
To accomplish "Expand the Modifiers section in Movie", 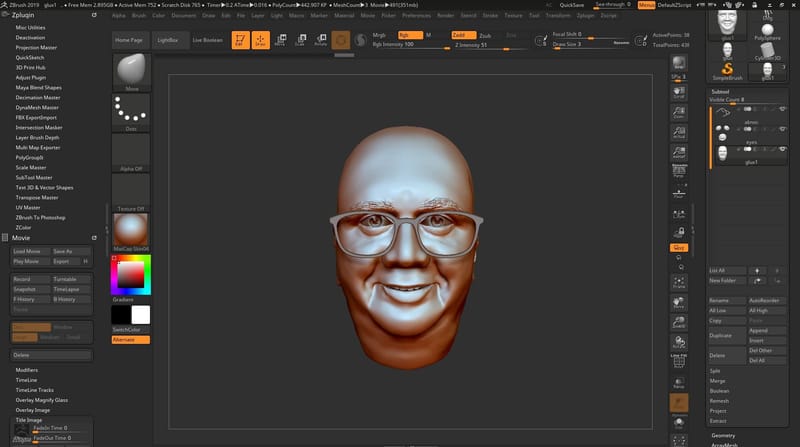I will 26,370.
